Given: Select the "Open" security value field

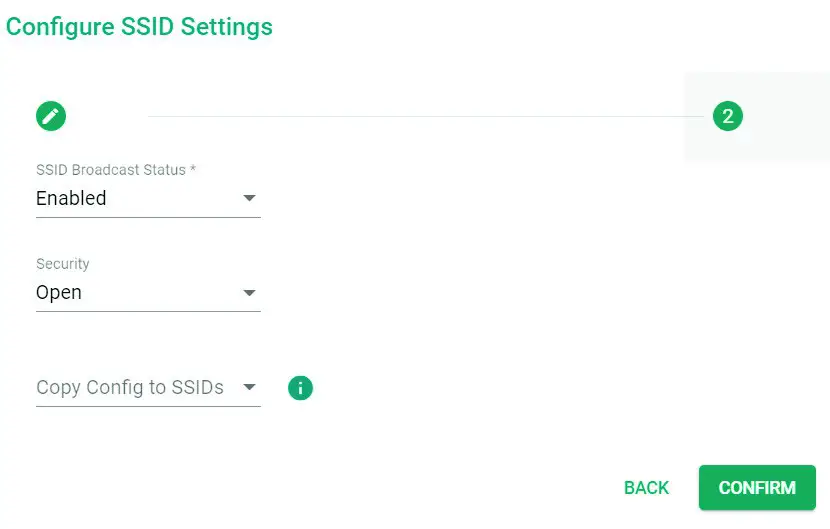Looking at the screenshot, I should (59, 293).
